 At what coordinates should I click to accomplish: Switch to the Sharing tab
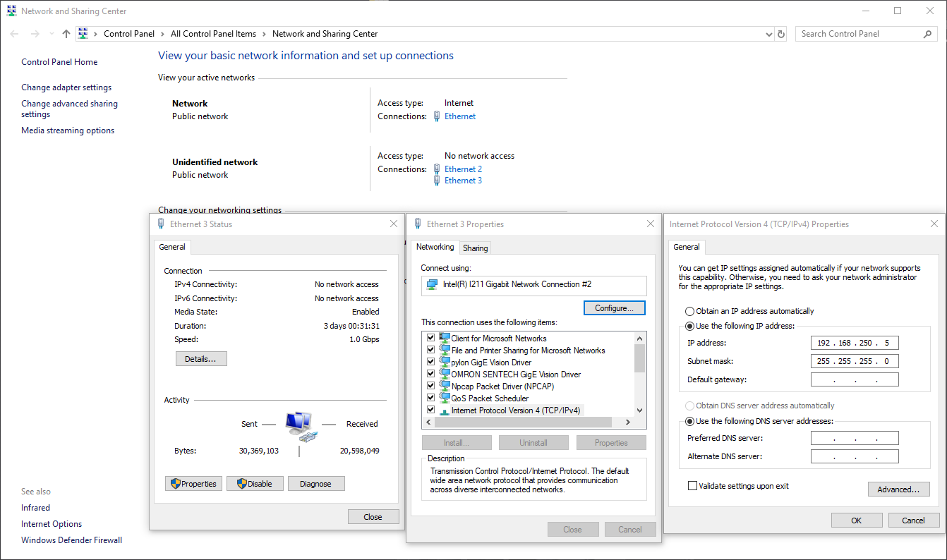click(x=475, y=248)
